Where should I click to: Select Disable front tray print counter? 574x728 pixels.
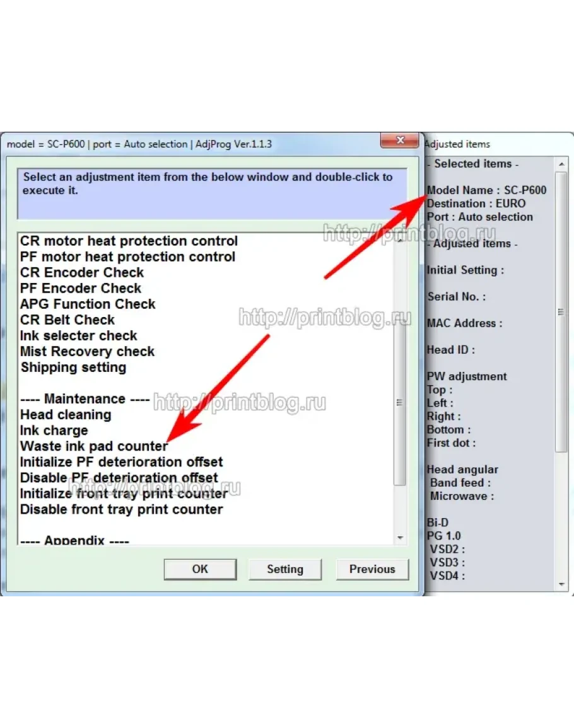[x=121, y=509]
